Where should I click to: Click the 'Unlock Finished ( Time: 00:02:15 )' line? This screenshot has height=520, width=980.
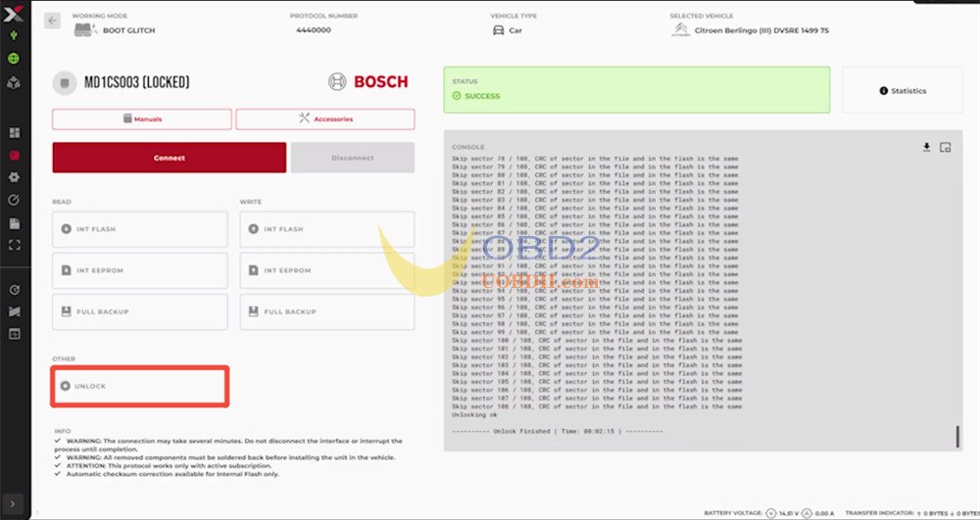557,431
